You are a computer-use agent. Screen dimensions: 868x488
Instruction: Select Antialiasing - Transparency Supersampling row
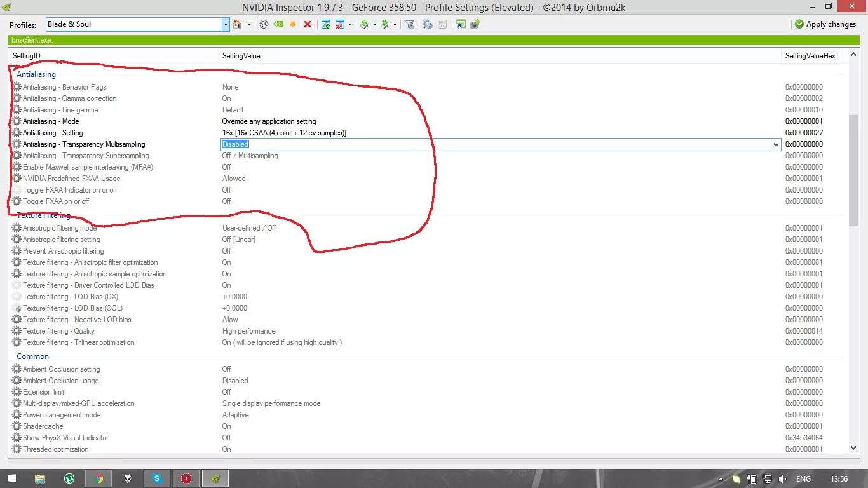pyautogui.click(x=427, y=156)
